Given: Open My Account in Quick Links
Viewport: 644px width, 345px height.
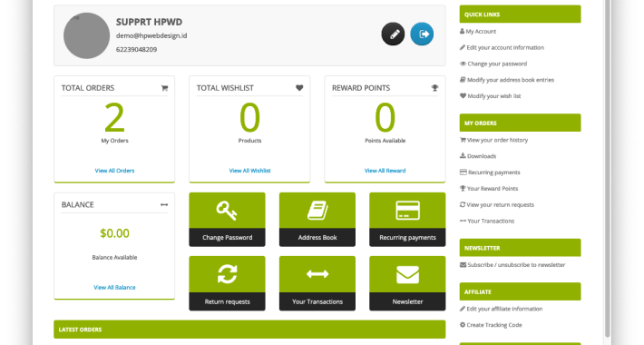Looking at the screenshot, I should tap(481, 31).
